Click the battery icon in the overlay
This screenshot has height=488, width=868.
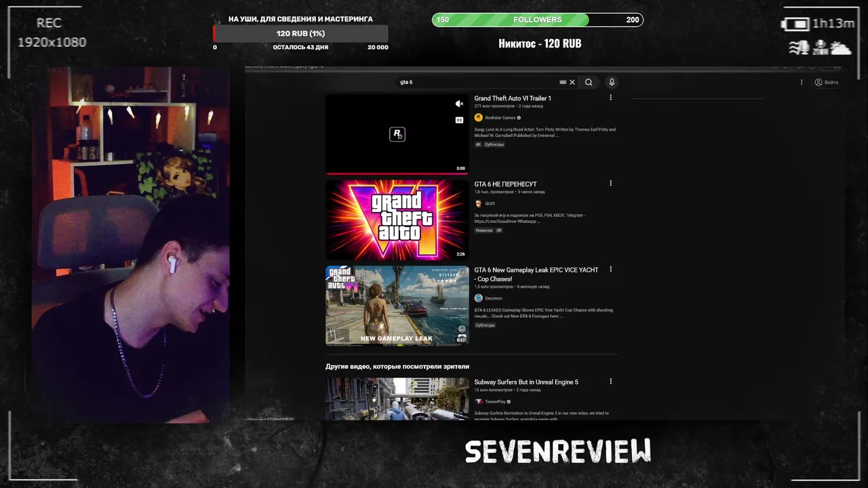(x=795, y=24)
